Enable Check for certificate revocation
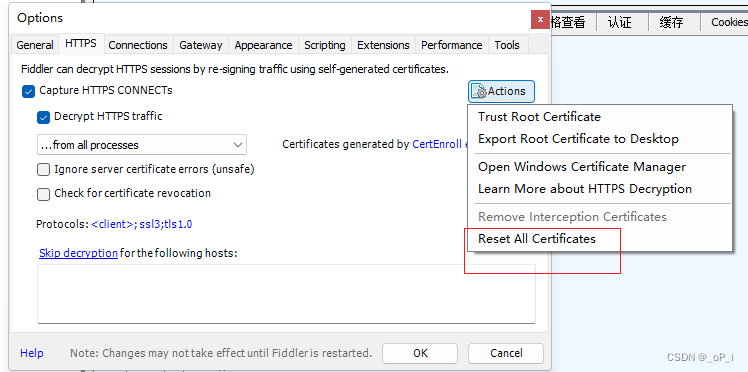 (43, 194)
